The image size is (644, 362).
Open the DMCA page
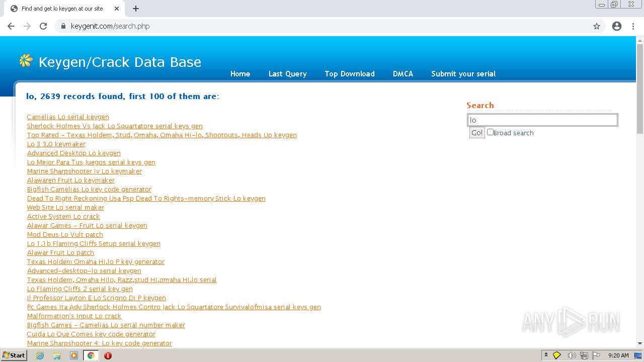point(403,74)
